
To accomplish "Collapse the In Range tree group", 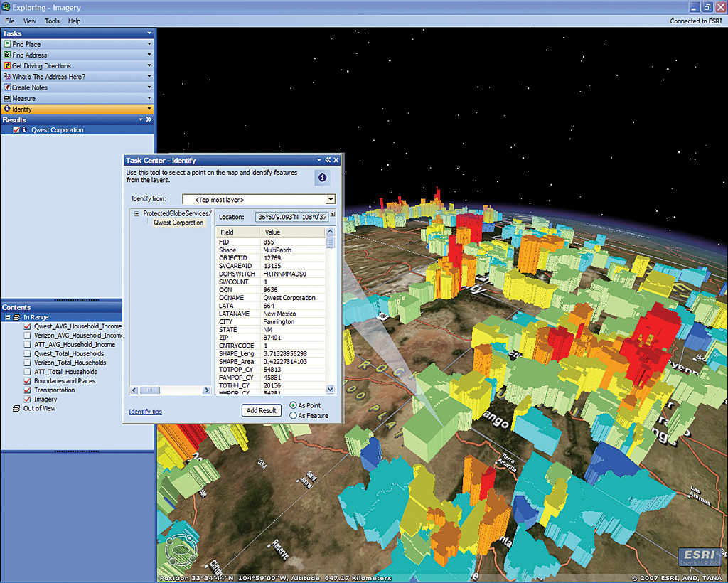I will 7,317.
